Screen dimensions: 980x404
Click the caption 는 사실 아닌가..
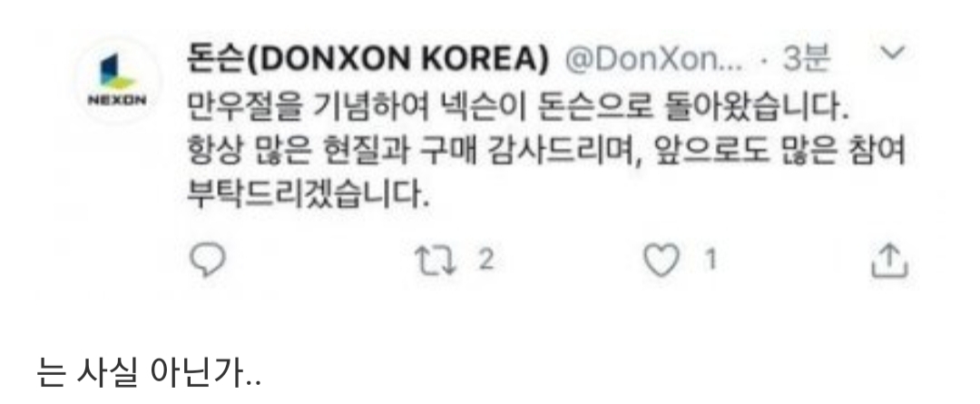(x=150, y=373)
